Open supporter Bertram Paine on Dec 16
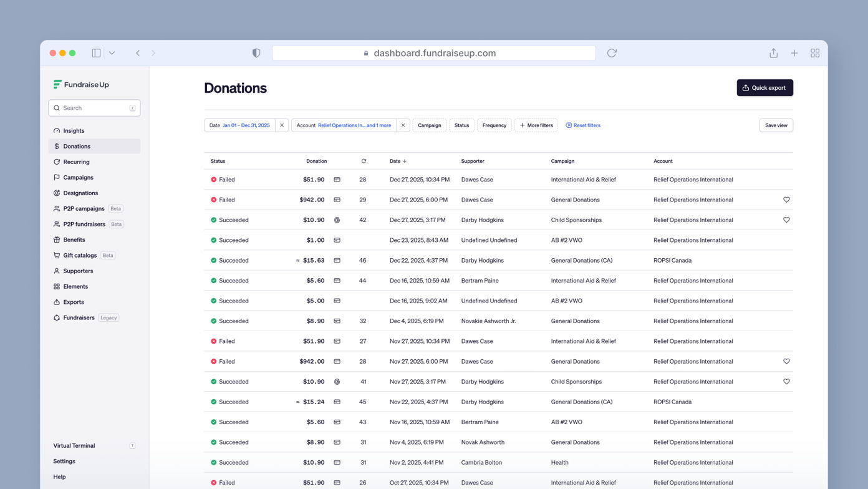Image resolution: width=868 pixels, height=489 pixels. pyautogui.click(x=480, y=281)
